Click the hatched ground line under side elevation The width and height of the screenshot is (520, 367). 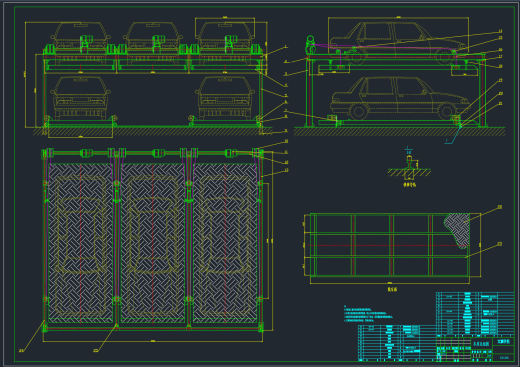click(x=399, y=131)
